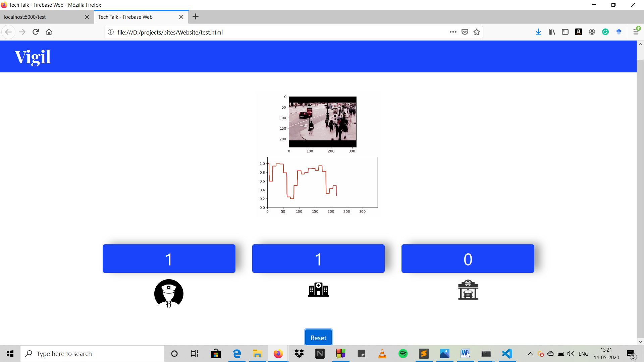Click the fire station icon
This screenshot has height=362, width=644.
(468, 290)
